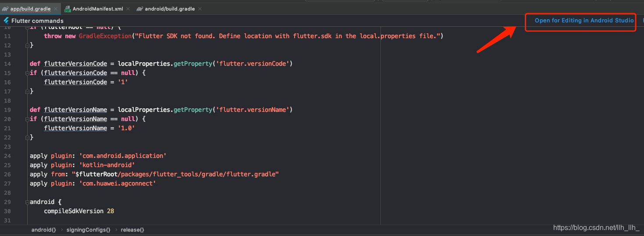
Task: Collapse the code block ending at line 12
Action: 27,45
